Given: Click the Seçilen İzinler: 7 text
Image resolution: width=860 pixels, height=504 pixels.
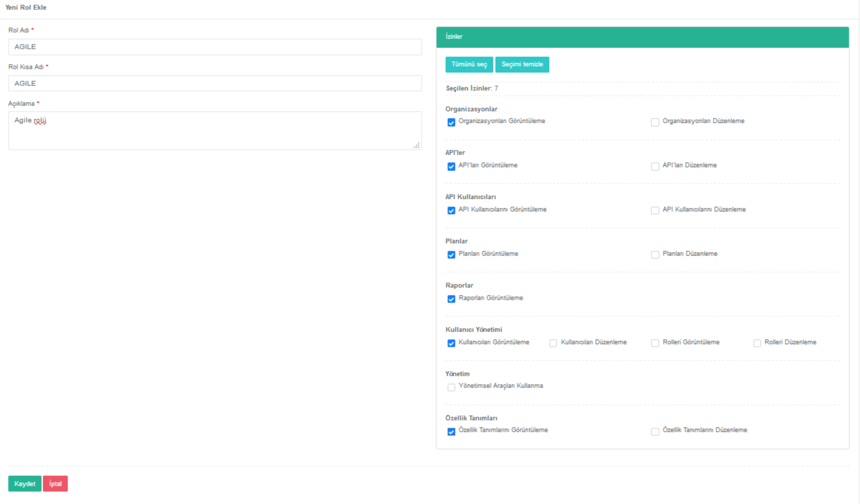Looking at the screenshot, I should [x=472, y=88].
